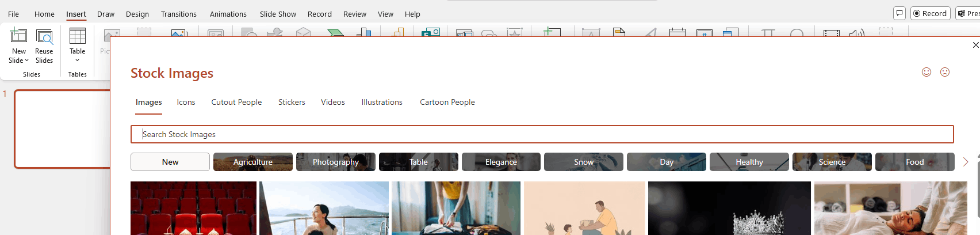Screen dimensions: 980x235
Task: Switch to the Home tab
Action: (x=44, y=14)
